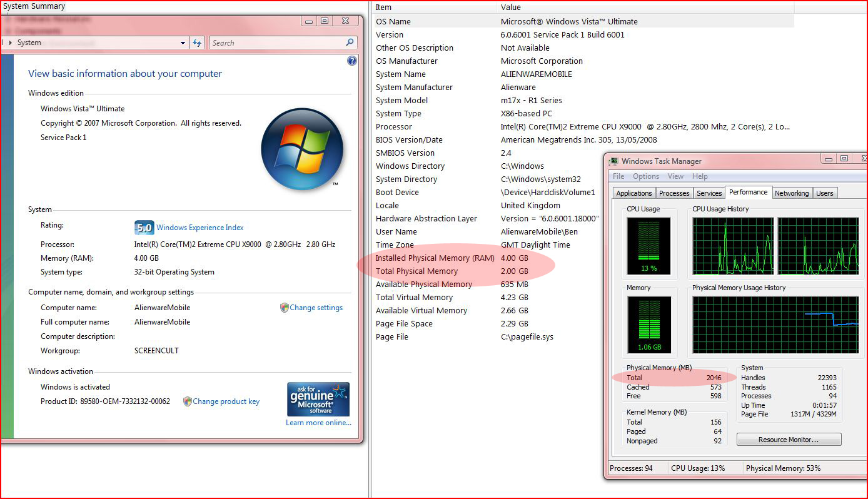The image size is (868, 499).
Task: Click the magnifier icon in System search box
Action: click(x=350, y=43)
